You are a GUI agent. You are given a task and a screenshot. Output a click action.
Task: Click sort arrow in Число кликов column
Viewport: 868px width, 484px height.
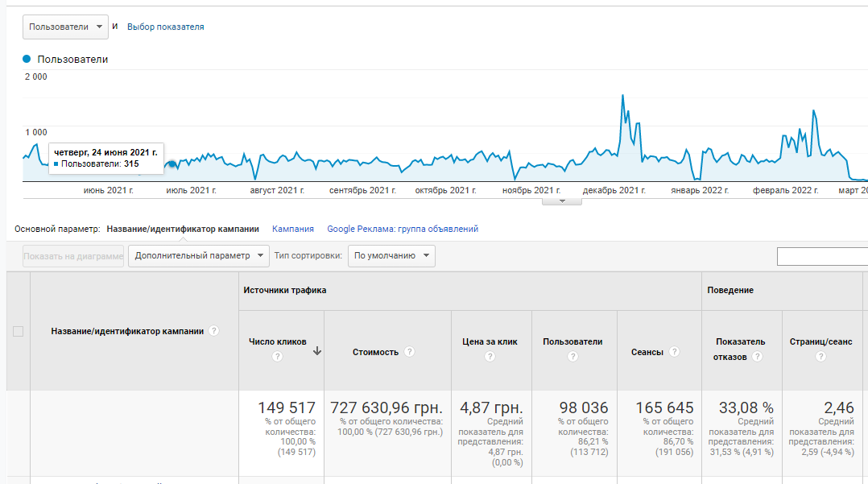tap(317, 350)
